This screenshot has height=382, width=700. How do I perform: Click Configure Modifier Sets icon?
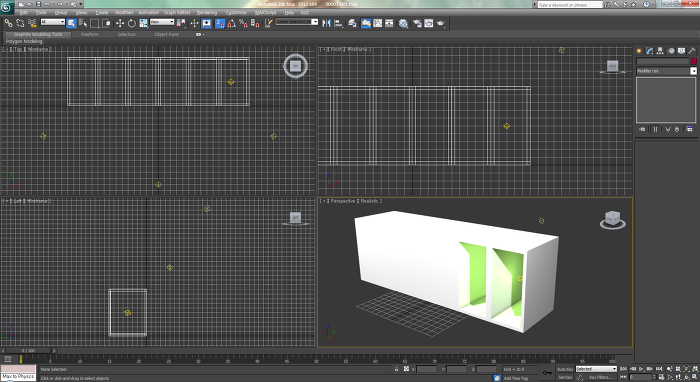(690, 129)
